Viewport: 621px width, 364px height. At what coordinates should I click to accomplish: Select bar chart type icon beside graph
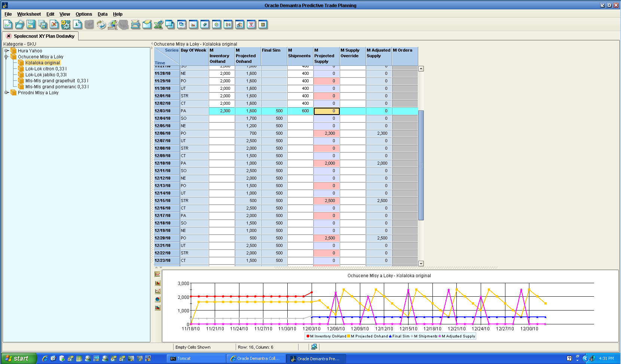point(157,283)
